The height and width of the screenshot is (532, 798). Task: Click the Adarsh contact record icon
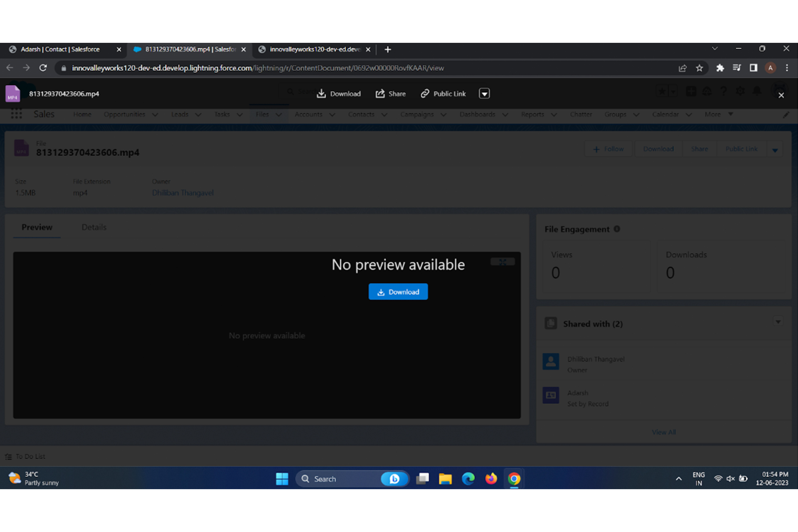(x=551, y=395)
